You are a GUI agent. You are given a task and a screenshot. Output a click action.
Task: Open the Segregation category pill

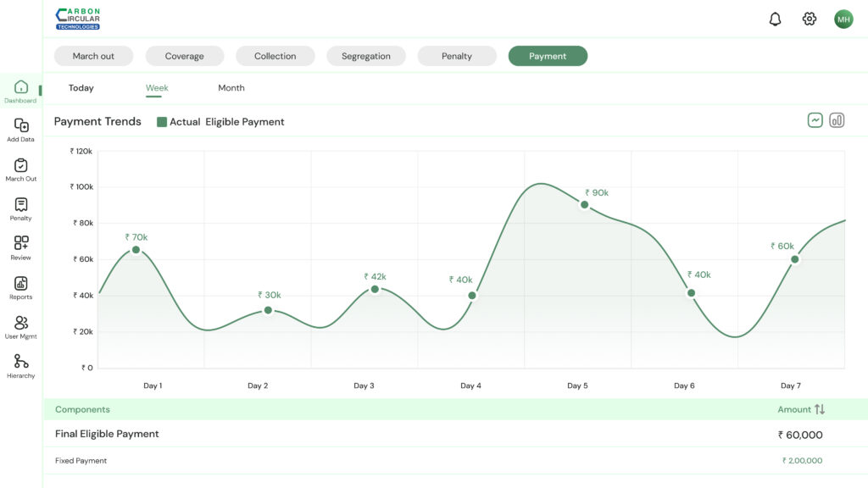(366, 56)
